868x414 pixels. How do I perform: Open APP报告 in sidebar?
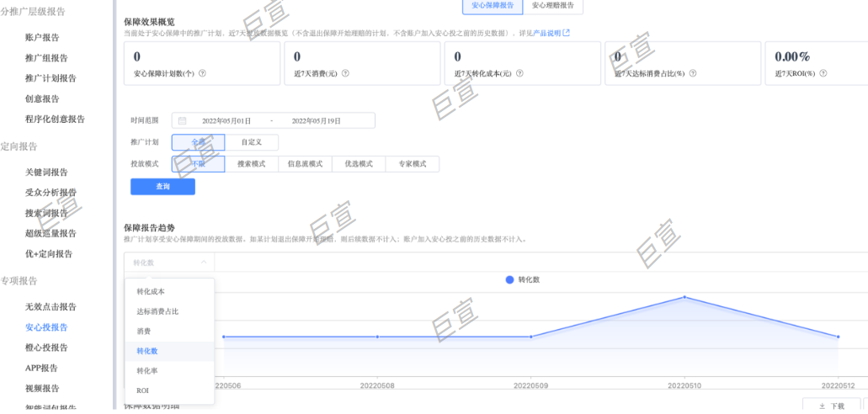click(x=41, y=368)
